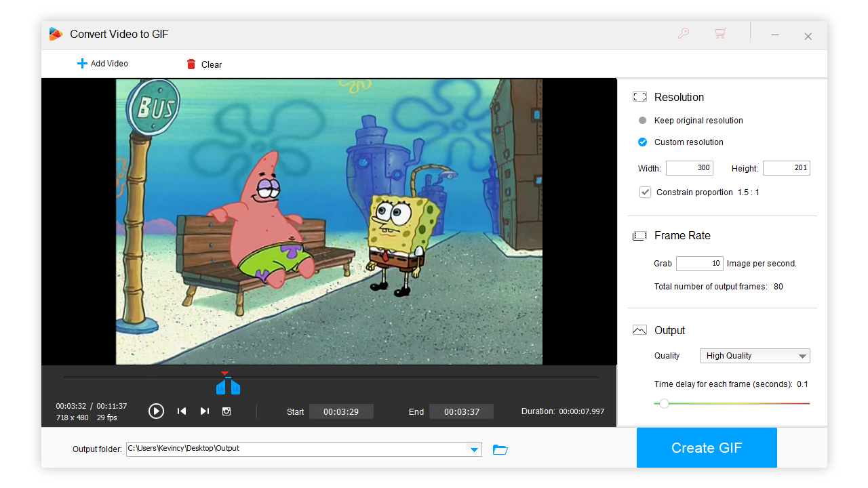Screen dimensions: 868x488
Task: Click the Resolution section icon
Action: click(639, 96)
